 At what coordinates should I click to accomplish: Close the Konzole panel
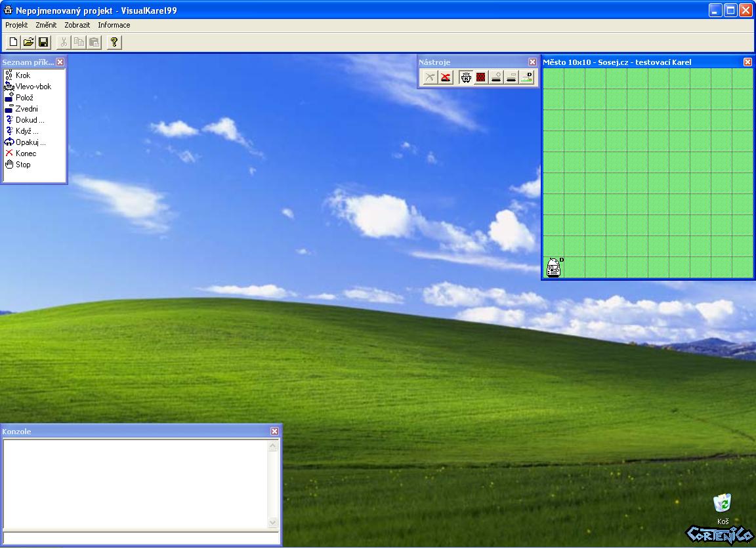point(274,431)
